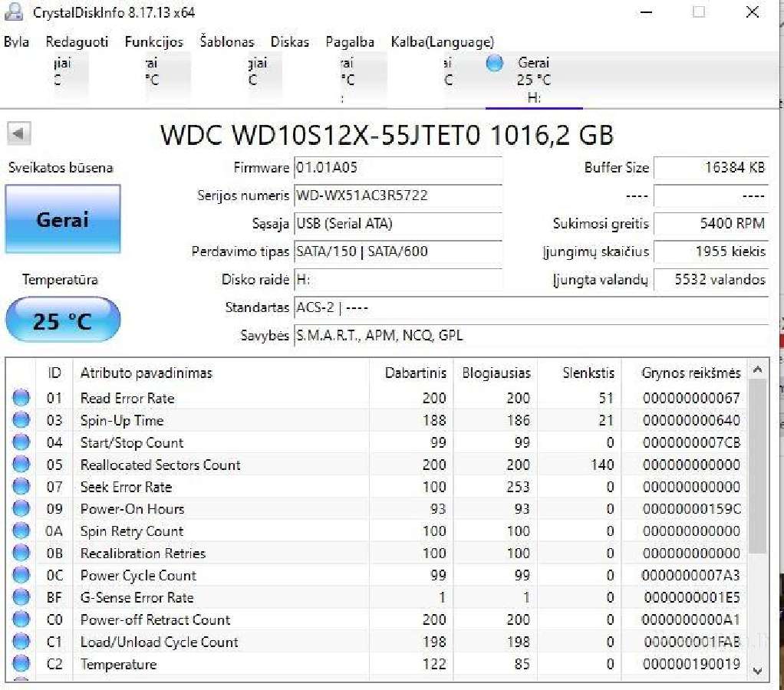Click status orb for Seek Error Rate
The height and width of the screenshot is (690, 784).
pos(21,486)
